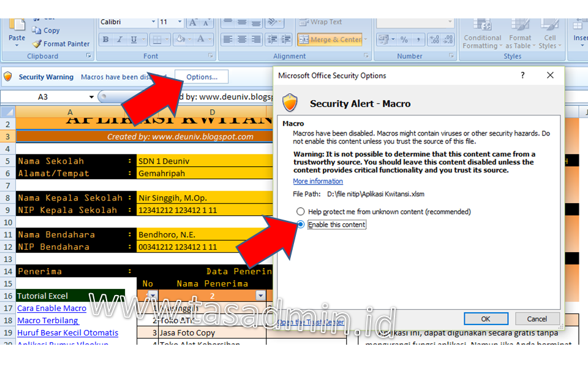
Task: Open the Name Box dropdown arrow
Action: tap(91, 97)
